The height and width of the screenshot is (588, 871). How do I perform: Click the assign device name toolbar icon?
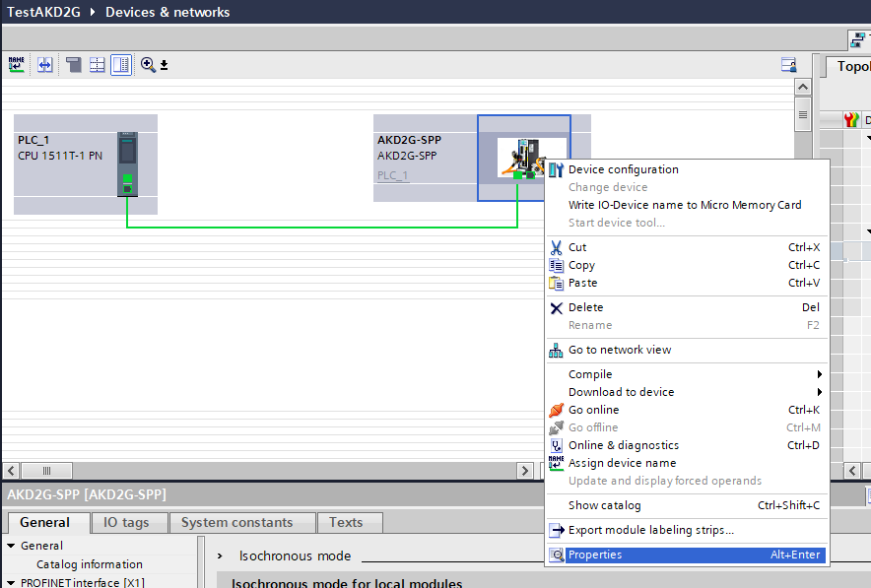(x=17, y=65)
